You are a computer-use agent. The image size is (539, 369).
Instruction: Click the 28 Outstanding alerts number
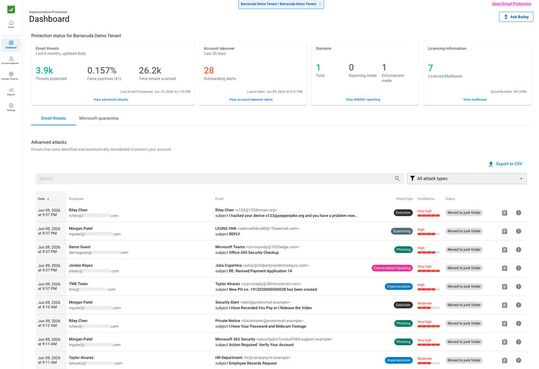[209, 70]
